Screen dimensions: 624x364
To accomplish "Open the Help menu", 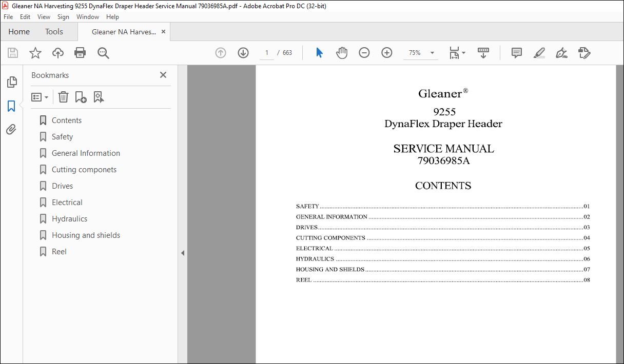I will click(x=112, y=17).
